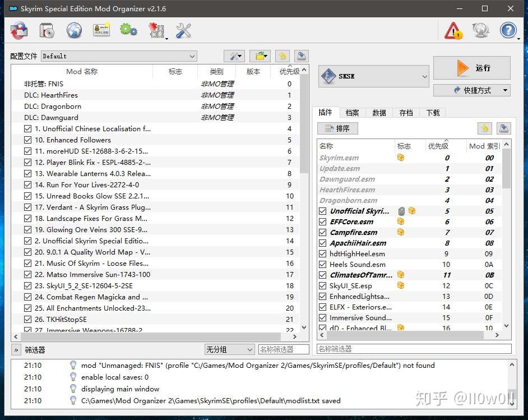Select the 26. TKHitStopSE mod row
528x420 pixels.
(156, 319)
